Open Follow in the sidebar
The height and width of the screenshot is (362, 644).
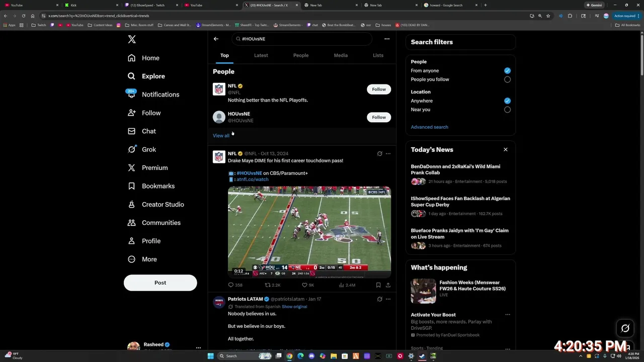tap(144, 113)
